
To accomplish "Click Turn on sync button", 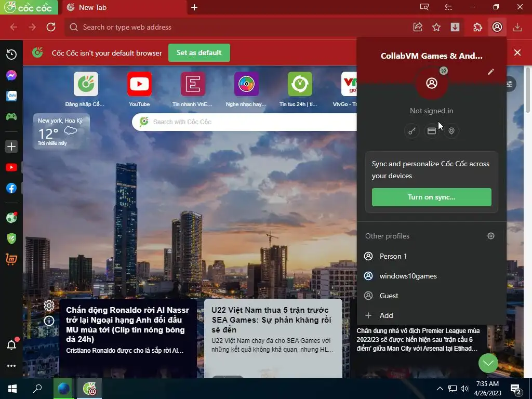I will click(432, 197).
